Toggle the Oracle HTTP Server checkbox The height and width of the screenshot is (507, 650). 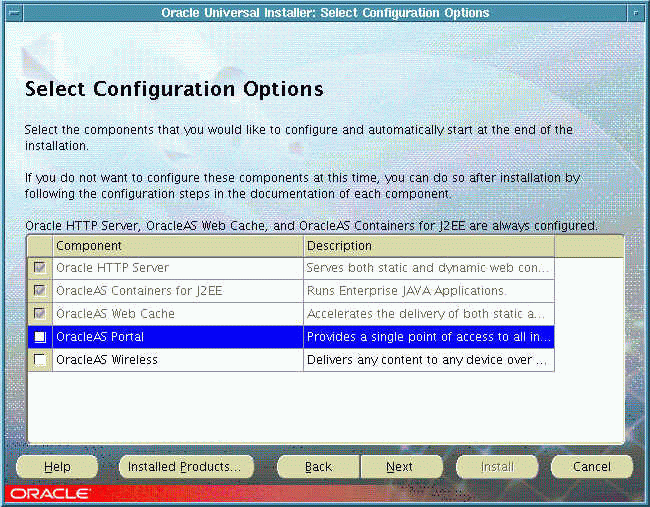(40, 268)
